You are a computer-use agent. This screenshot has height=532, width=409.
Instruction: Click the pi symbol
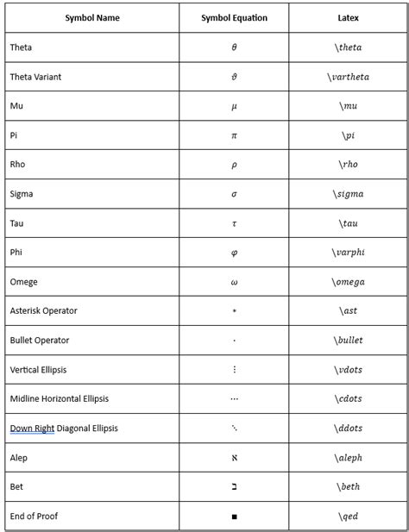point(234,135)
